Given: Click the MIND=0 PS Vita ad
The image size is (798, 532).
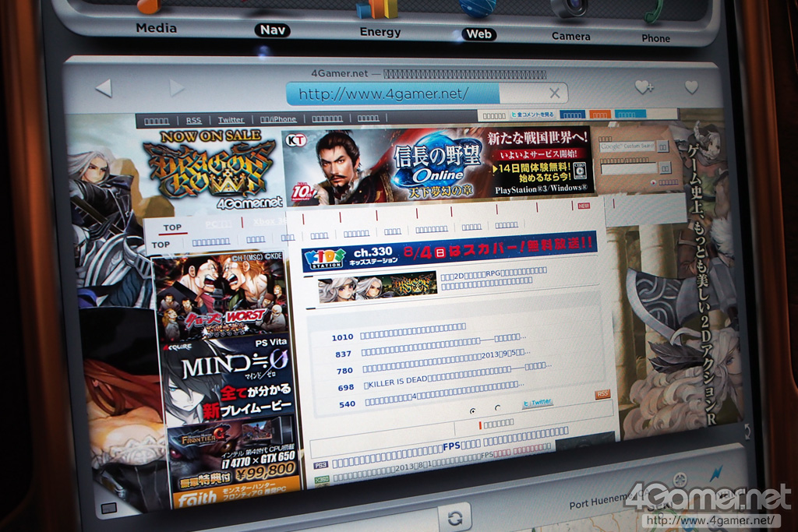Looking at the screenshot, I should tap(229, 379).
